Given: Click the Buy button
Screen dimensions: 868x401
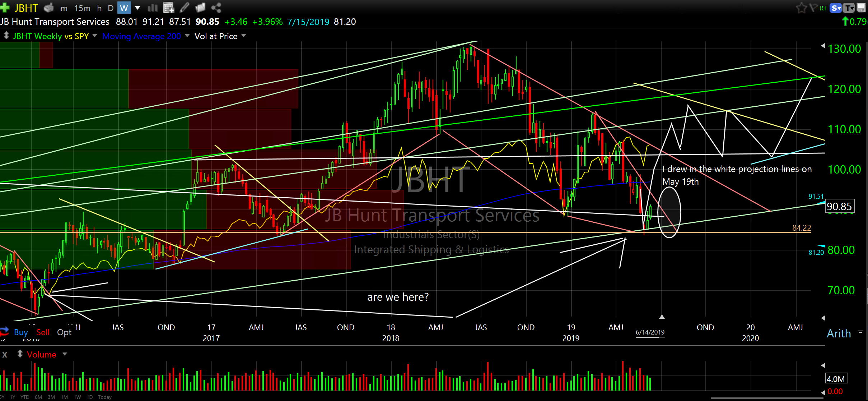Looking at the screenshot, I should tap(20, 332).
